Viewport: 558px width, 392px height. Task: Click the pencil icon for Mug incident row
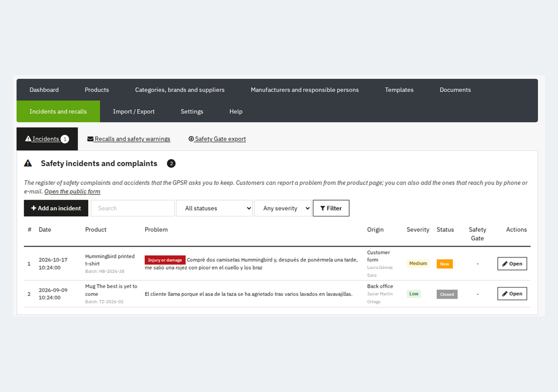coord(505,294)
